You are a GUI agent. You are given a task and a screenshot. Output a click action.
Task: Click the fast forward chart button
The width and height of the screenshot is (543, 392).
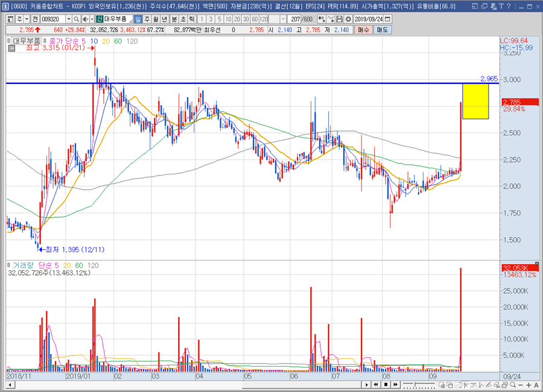[395, 385]
